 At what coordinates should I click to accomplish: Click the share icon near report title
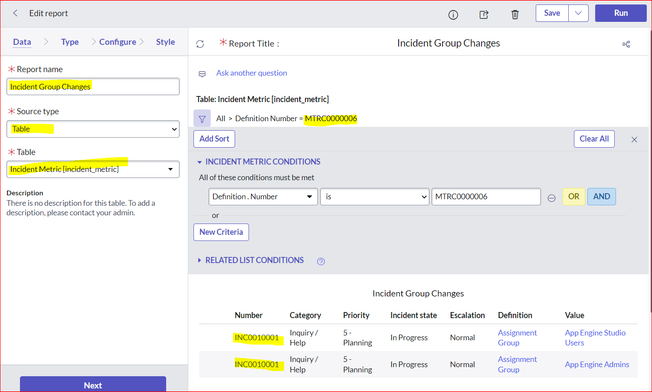[626, 44]
